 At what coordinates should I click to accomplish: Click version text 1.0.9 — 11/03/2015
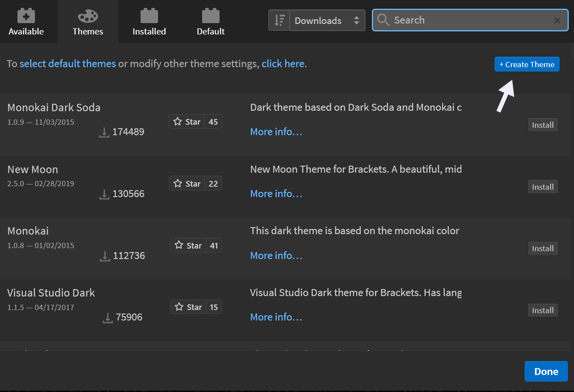coord(41,122)
